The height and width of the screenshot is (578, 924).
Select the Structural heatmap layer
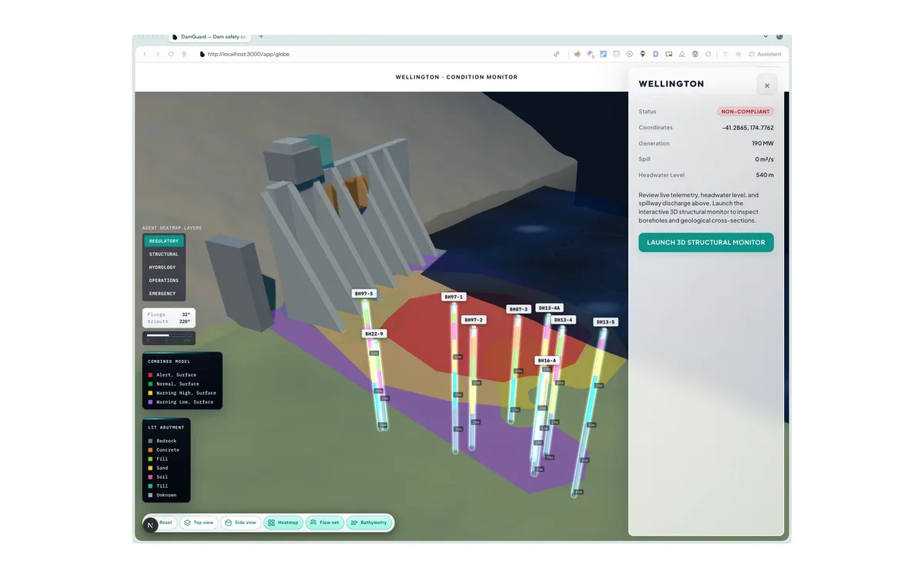[x=164, y=254]
